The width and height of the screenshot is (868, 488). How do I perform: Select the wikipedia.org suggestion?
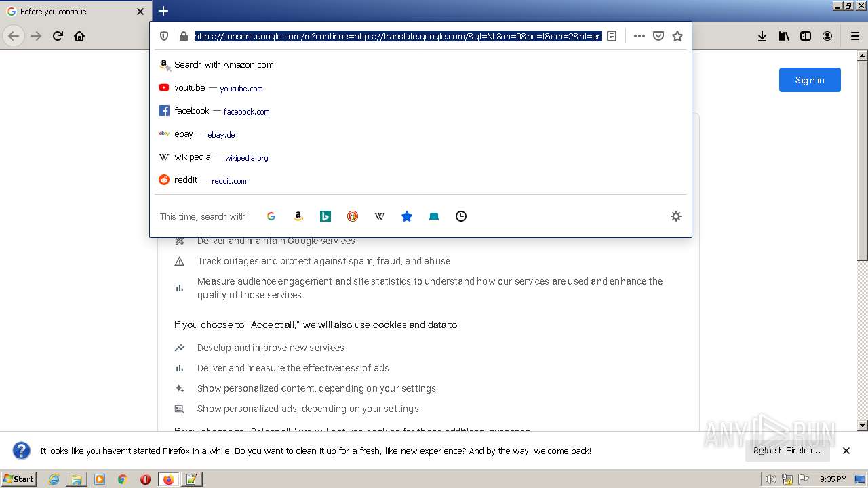click(x=420, y=157)
